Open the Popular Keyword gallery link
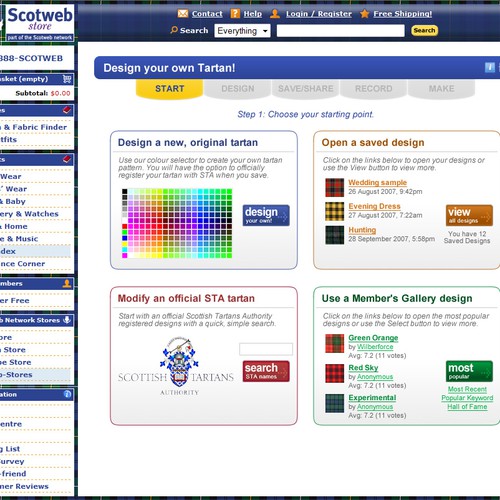Screen dimensions: 500x500 pos(467,398)
